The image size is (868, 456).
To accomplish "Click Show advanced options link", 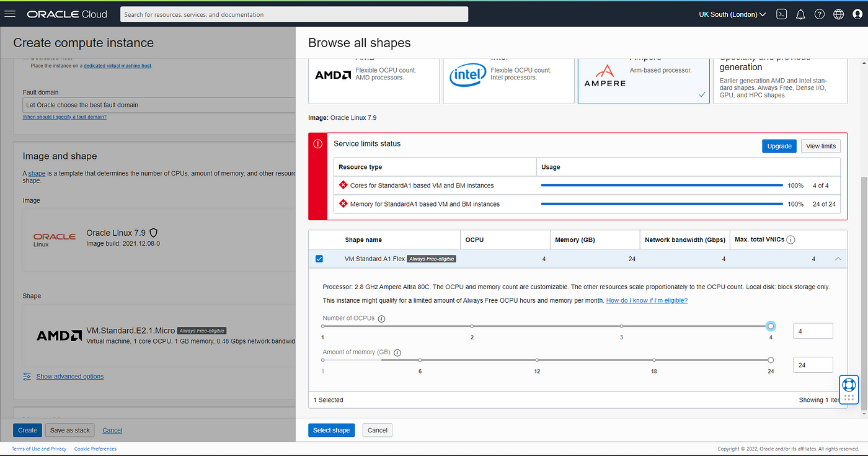I will [70, 377].
